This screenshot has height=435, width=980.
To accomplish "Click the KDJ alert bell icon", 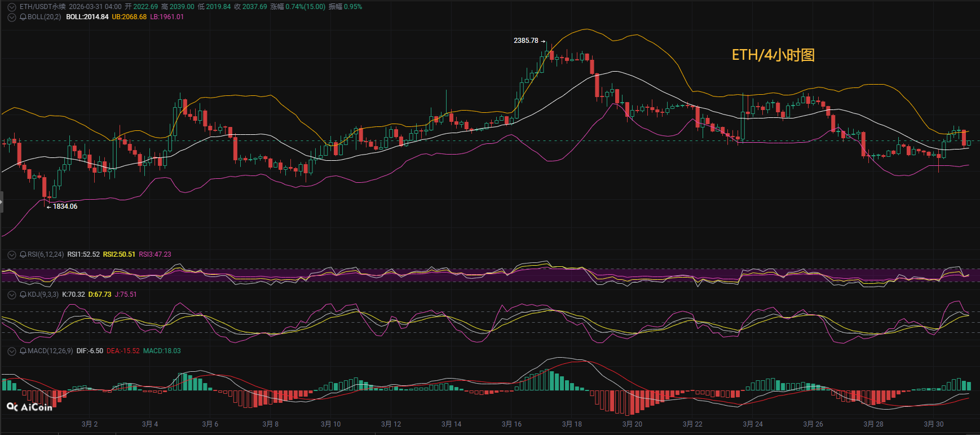I will tap(23, 295).
